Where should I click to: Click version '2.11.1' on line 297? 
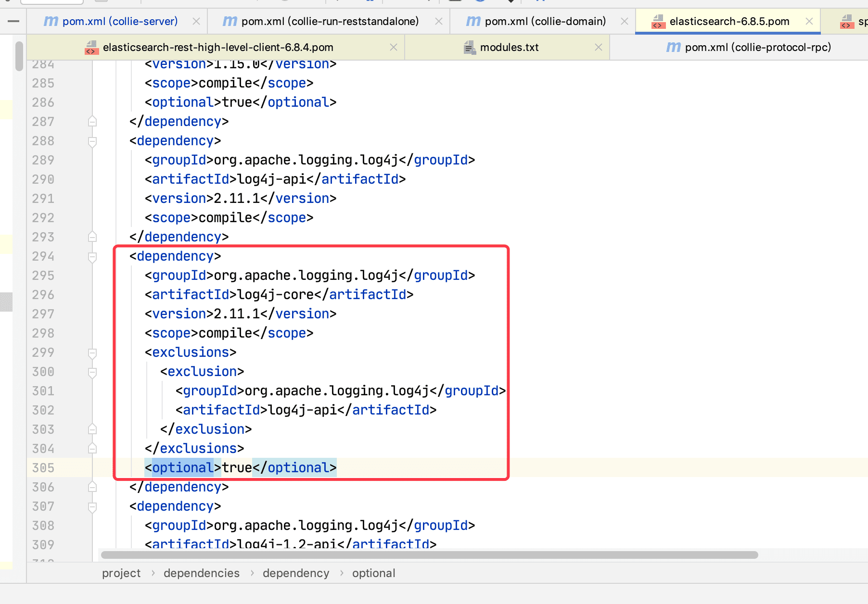[x=237, y=314]
